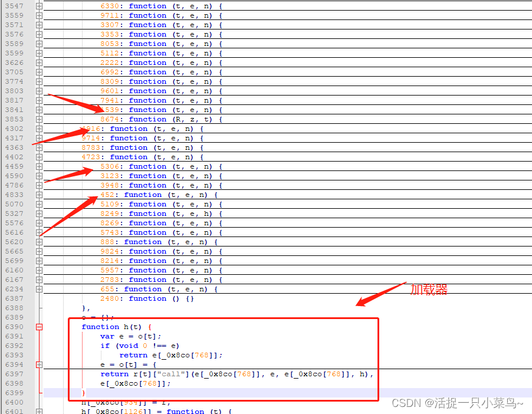The height and width of the screenshot is (414, 532).
Task: Expand the folded block at line 4459
Action: pos(39,166)
